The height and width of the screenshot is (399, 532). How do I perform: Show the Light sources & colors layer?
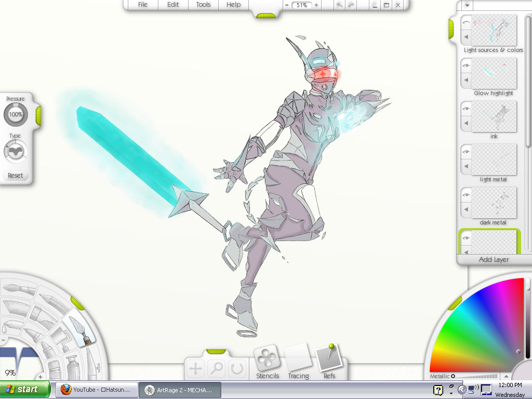(466, 23)
